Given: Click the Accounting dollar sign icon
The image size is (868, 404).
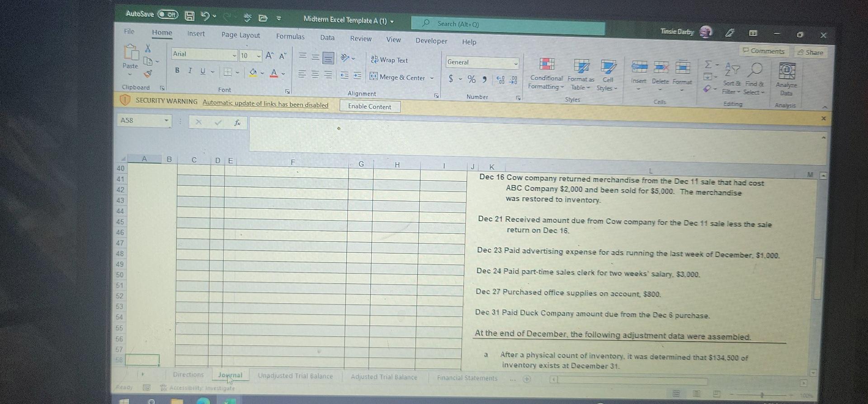Looking at the screenshot, I should [x=451, y=79].
